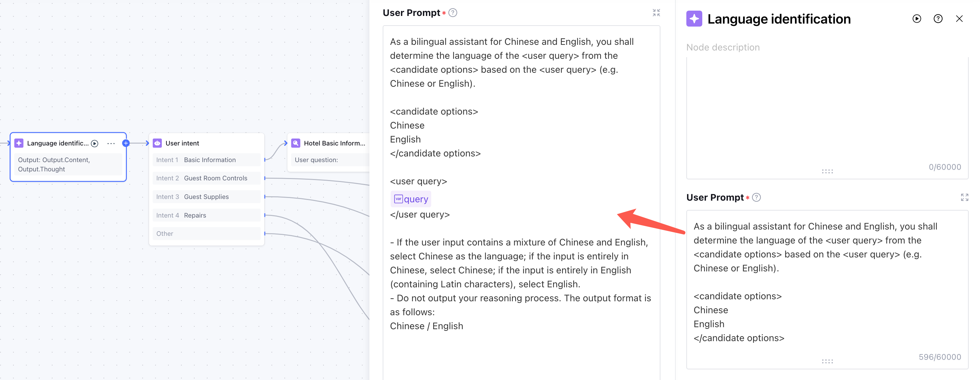980x380 pixels.
Task: Click the help icon beside the right-panel User Prompt
Action: point(756,197)
